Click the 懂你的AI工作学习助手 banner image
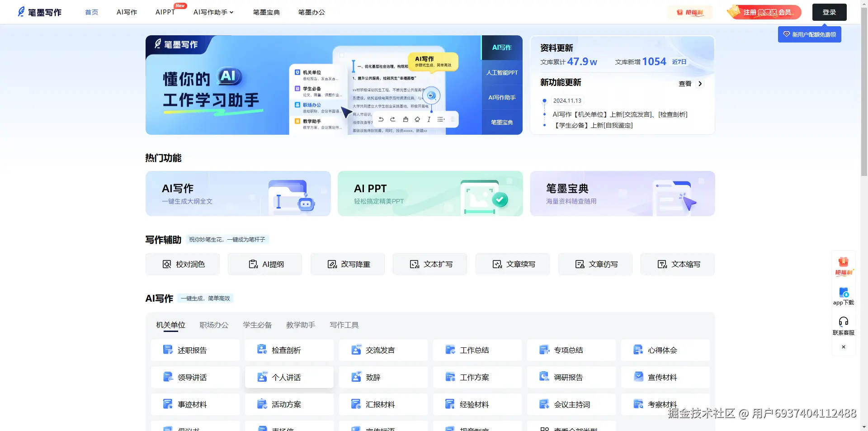868x431 pixels. [x=313, y=85]
